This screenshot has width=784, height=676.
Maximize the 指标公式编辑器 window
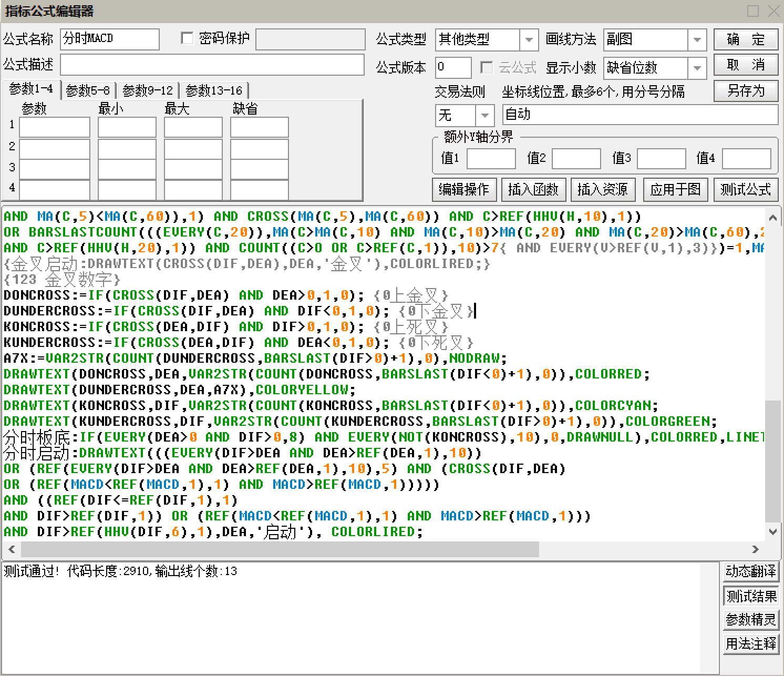(x=752, y=11)
